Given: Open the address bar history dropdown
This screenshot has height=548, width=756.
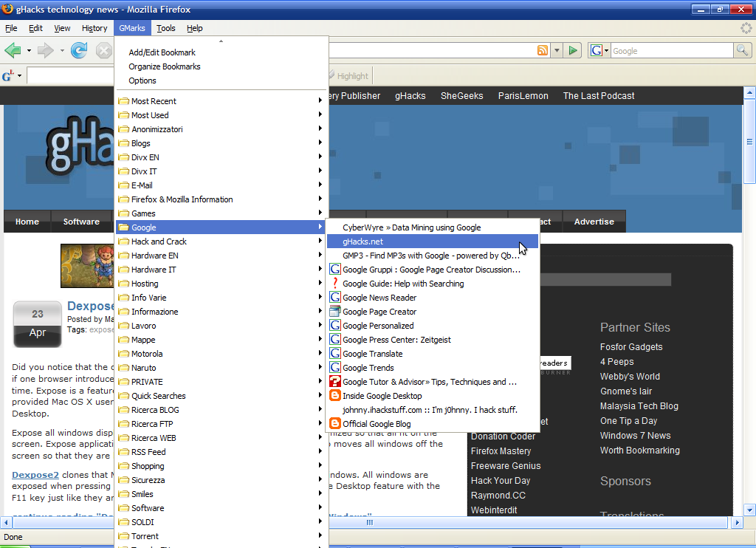Looking at the screenshot, I should [557, 50].
